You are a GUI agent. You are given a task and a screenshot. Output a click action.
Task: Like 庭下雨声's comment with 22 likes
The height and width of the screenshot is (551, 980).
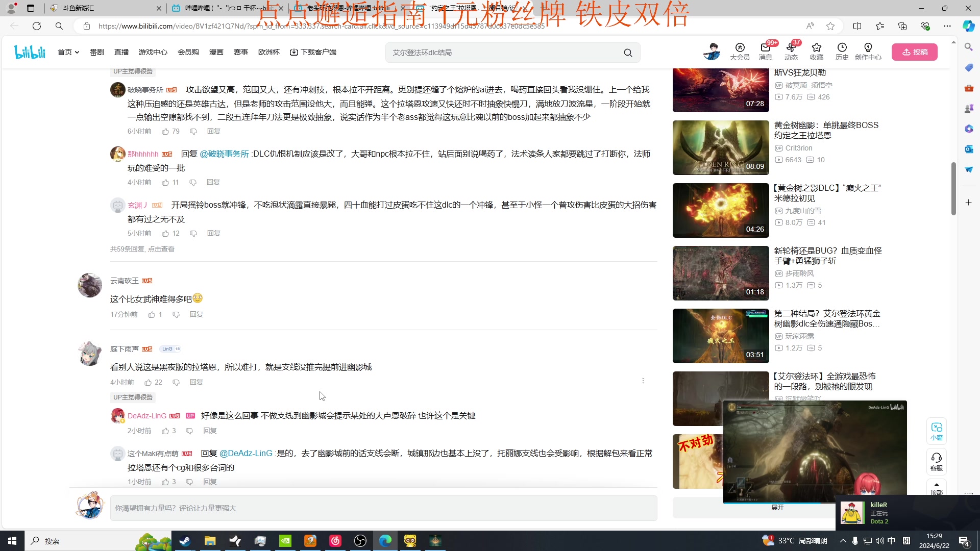click(x=148, y=383)
